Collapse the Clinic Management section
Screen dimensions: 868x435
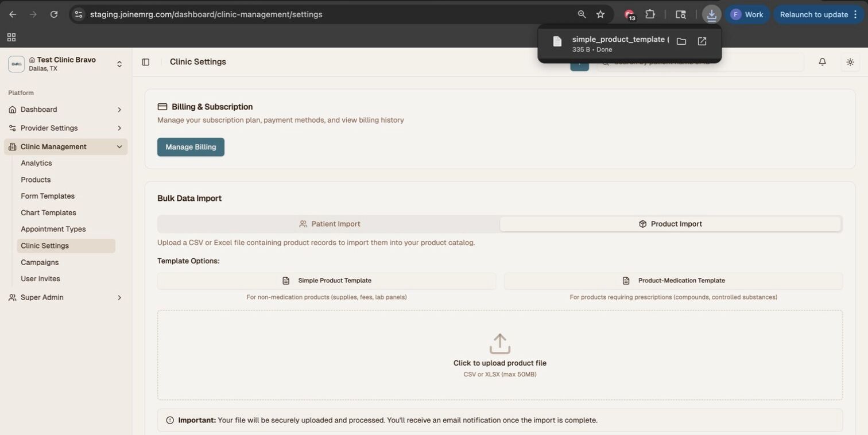[66, 147]
